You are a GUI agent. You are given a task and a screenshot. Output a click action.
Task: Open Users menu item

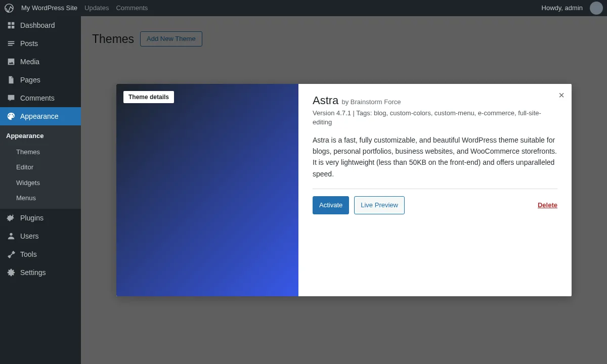pos(40,236)
